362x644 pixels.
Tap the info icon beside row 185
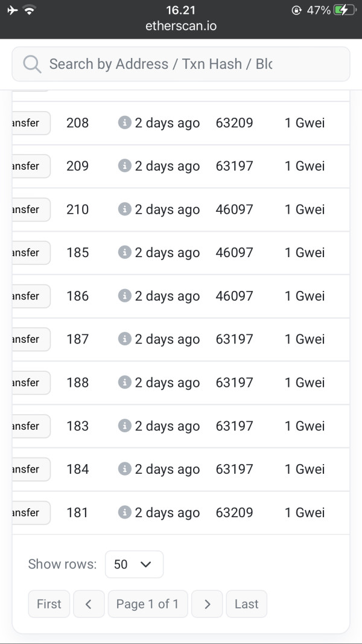pos(124,252)
